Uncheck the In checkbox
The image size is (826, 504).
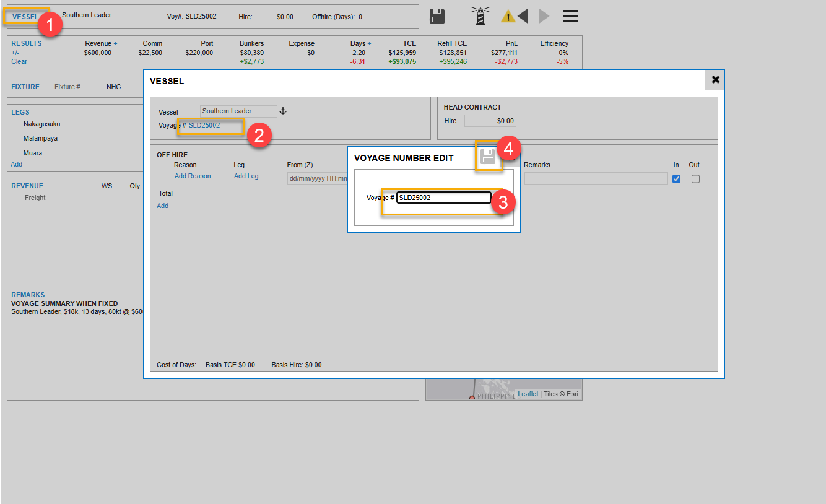[x=676, y=179]
